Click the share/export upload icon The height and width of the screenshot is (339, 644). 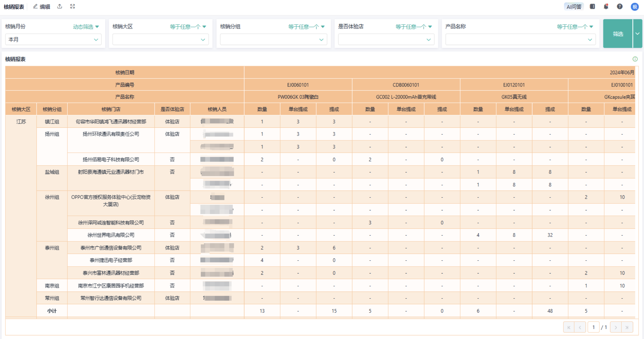(x=60, y=6)
